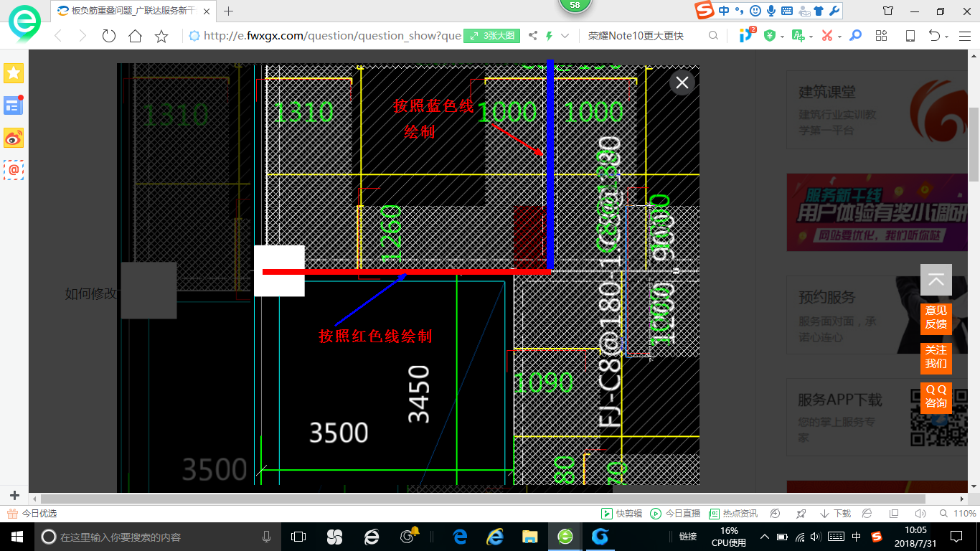The width and height of the screenshot is (980, 551).
Task: Open the green shield payment icon
Action: click(x=770, y=36)
